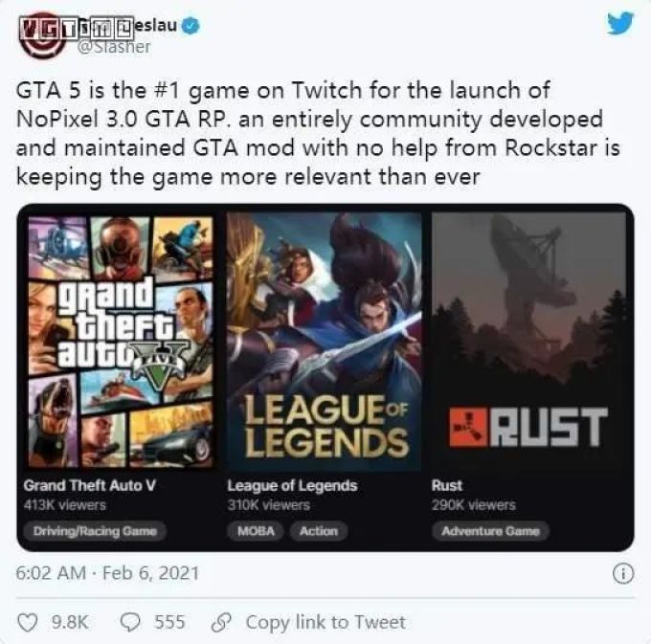Open the @Slasher handle
Viewport: 651px width, 644px height.
(x=114, y=47)
